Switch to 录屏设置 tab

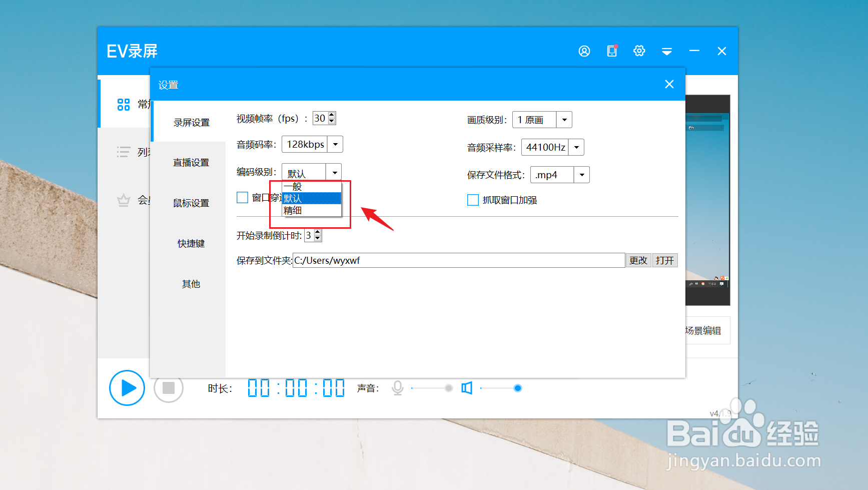[191, 122]
